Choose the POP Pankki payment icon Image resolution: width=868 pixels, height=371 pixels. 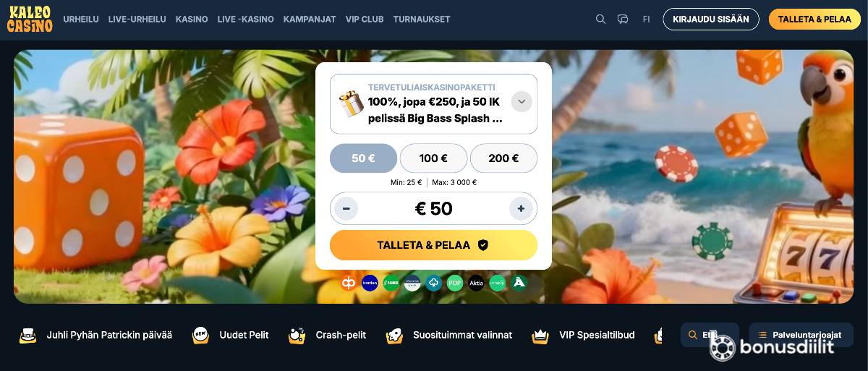(455, 283)
